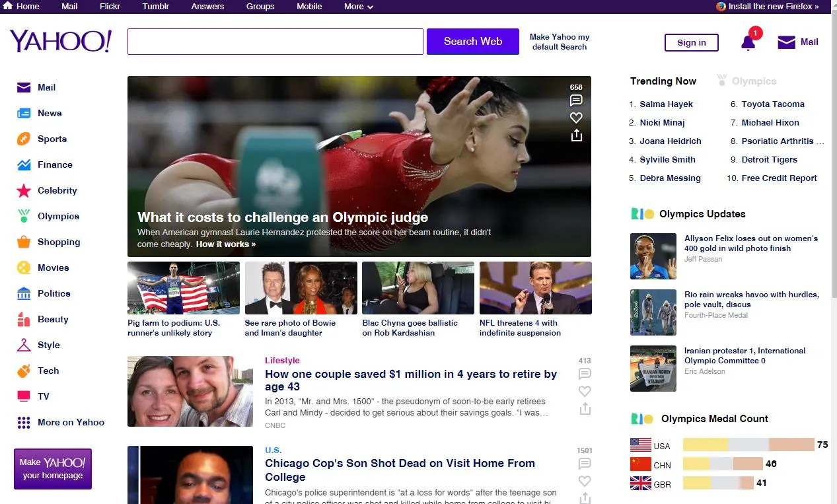Open NFL threatens 4 story thumbnail

pyautogui.click(x=536, y=288)
